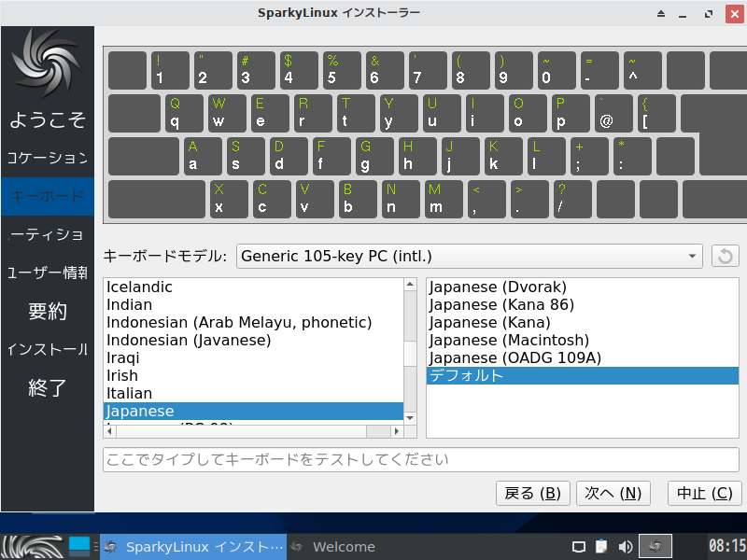The image size is (747, 560).
Task: Click the @ key on keyboard preview
Action: pyautogui.click(x=613, y=113)
